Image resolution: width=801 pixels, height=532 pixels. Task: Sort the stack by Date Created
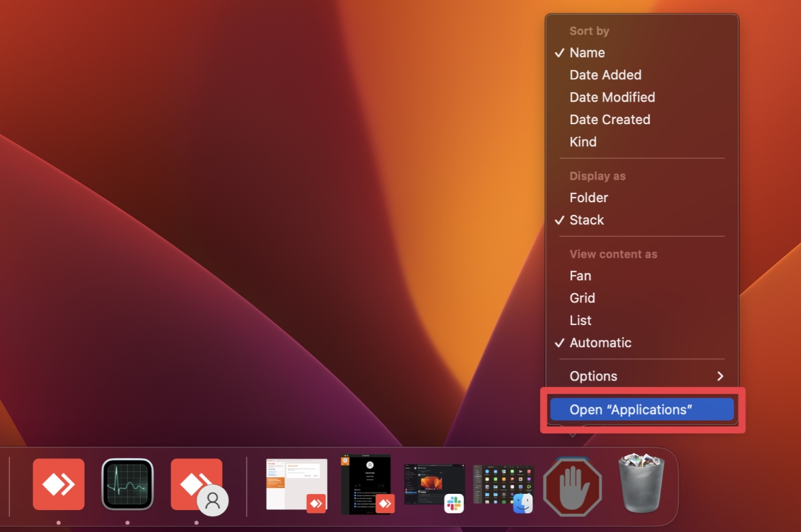pos(609,119)
